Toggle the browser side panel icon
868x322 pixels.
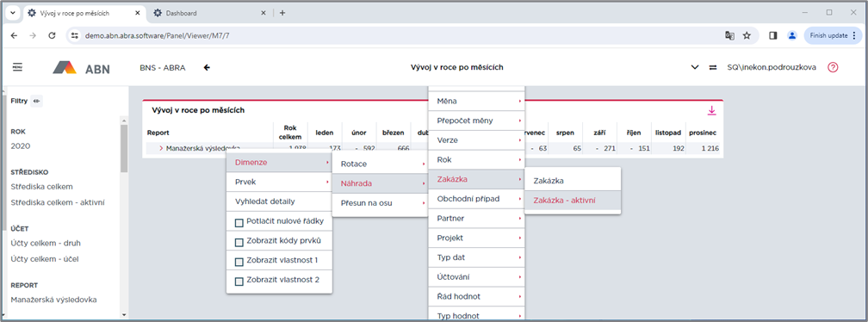tap(773, 35)
